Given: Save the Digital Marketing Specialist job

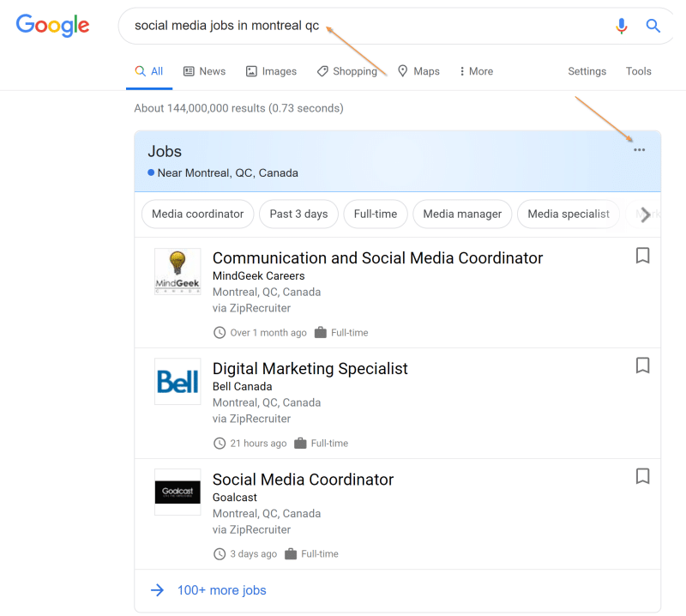Looking at the screenshot, I should 642,366.
